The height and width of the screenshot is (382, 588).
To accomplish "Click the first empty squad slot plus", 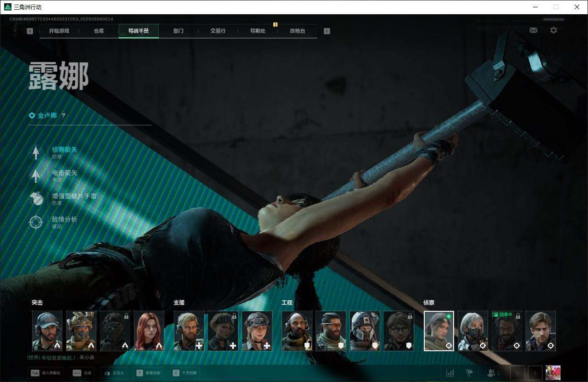I will 517,373.
